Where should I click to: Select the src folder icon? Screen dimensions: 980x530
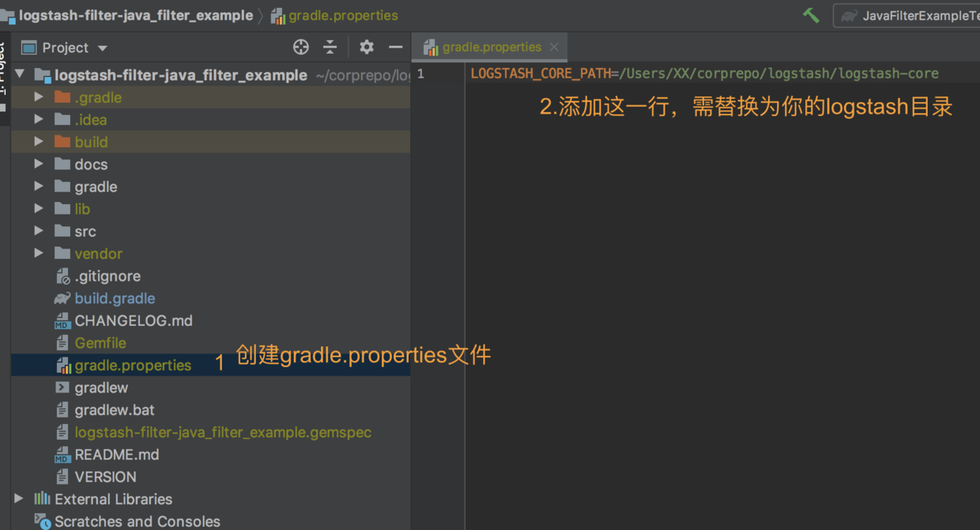62,231
